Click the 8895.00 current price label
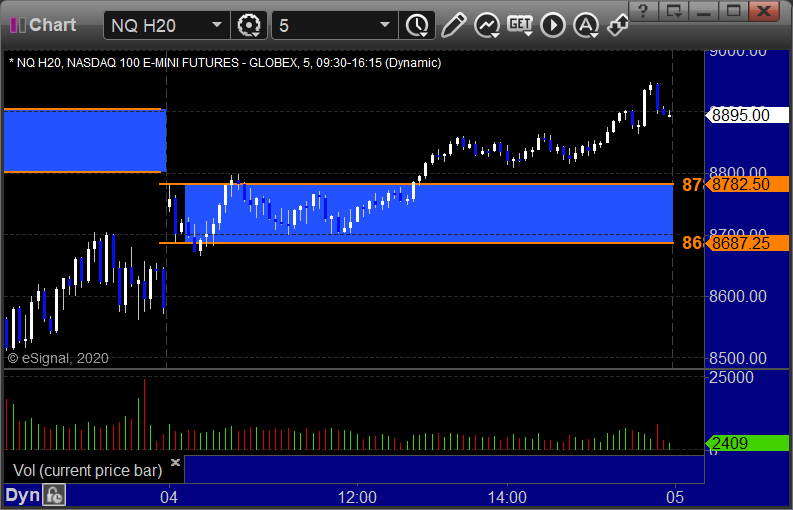This screenshot has height=510, width=793. (x=747, y=115)
